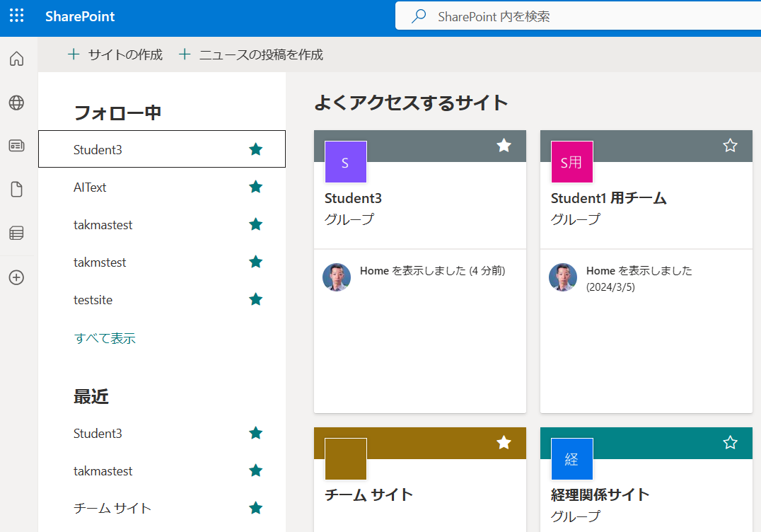Follow Student1 用チーム with card star

[x=730, y=145]
